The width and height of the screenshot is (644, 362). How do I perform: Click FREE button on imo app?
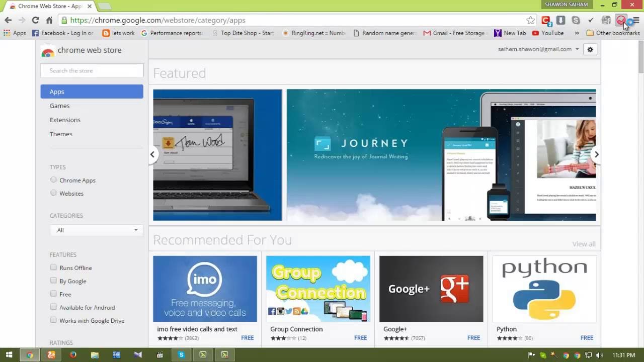coord(248,338)
